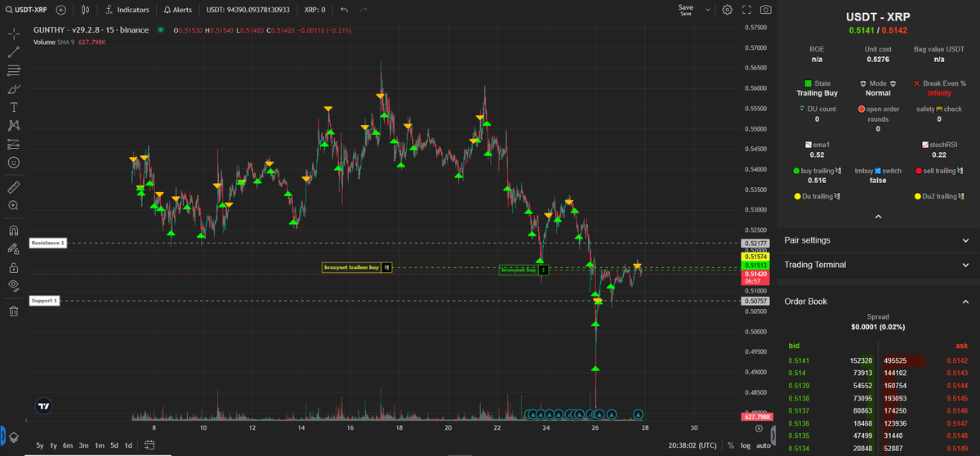Viewport: 980px width, 456px height.
Task: Select the brush drawing tool
Action: pos(13,88)
